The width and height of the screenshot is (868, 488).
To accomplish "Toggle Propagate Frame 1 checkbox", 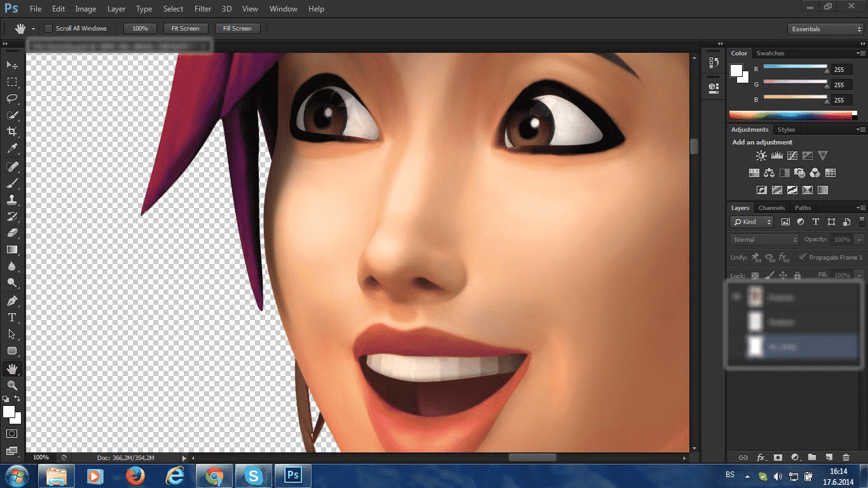I will [803, 258].
